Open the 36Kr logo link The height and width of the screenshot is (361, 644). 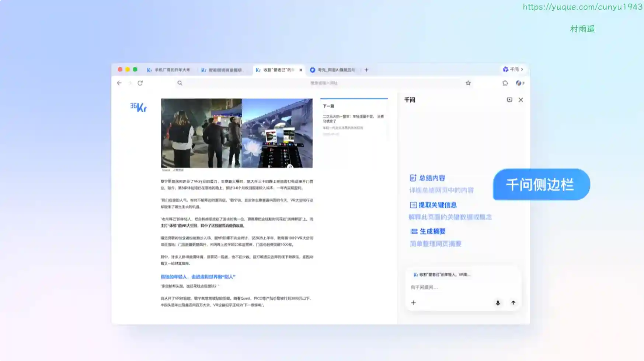[x=139, y=107]
